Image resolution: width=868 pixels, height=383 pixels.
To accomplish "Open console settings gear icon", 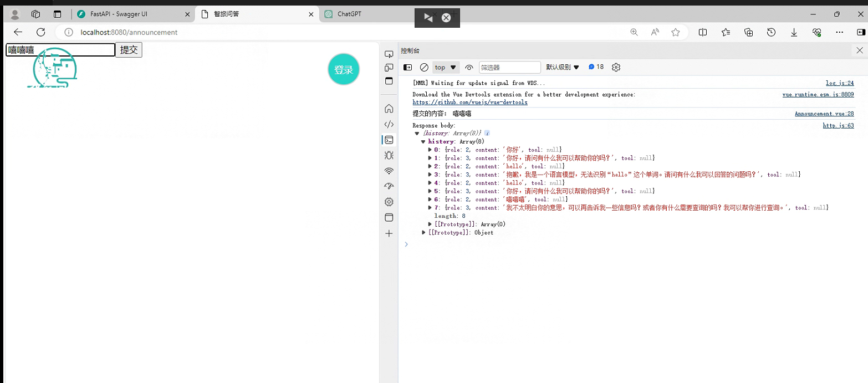I will 616,67.
